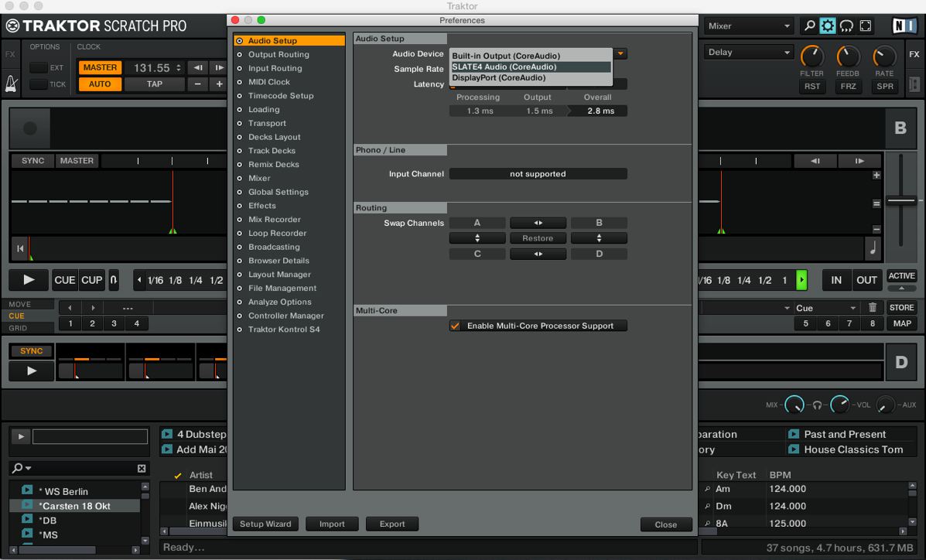The height and width of the screenshot is (560, 926).
Task: Click the trash icon next to Cue dropdown
Action: (873, 308)
